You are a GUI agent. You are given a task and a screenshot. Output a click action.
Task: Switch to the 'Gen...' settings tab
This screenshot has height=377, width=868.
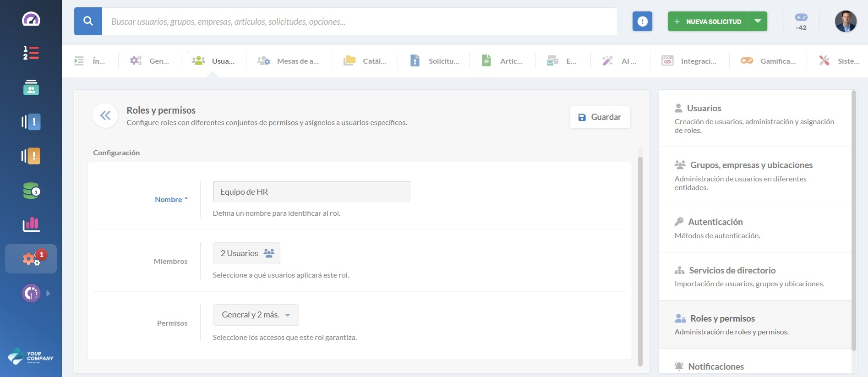pos(149,61)
